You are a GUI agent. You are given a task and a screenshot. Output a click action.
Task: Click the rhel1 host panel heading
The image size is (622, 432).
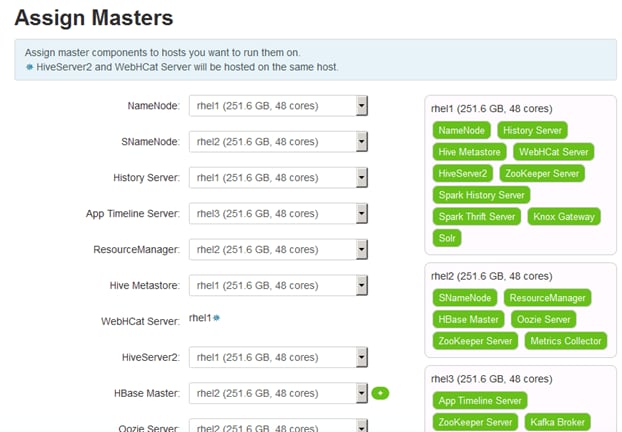[x=491, y=109]
